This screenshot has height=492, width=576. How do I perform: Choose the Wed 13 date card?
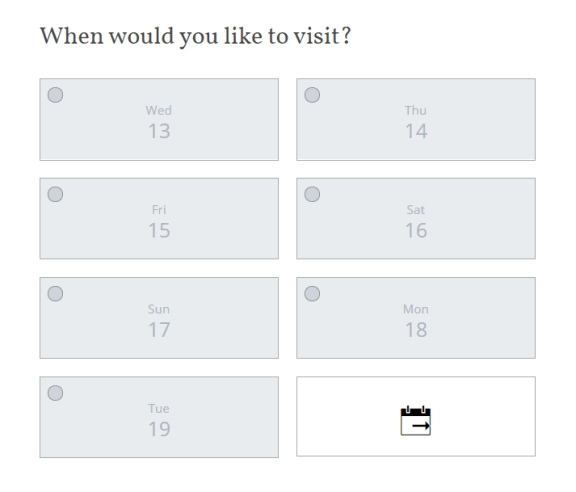(x=159, y=119)
